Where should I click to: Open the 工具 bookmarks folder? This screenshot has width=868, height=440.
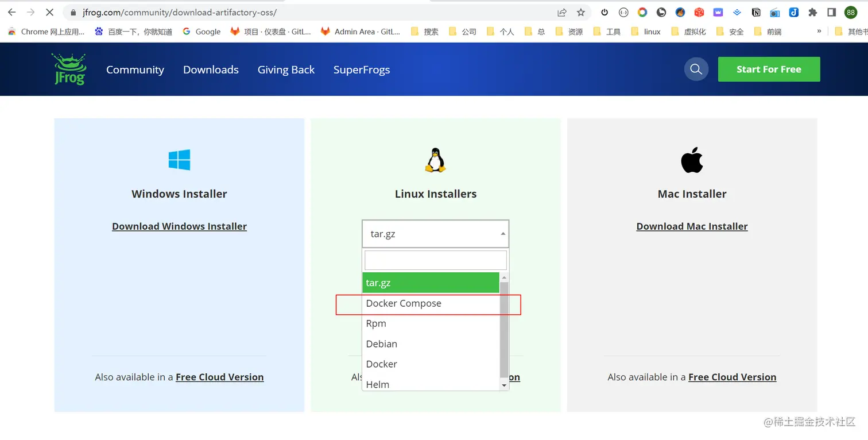[606, 32]
